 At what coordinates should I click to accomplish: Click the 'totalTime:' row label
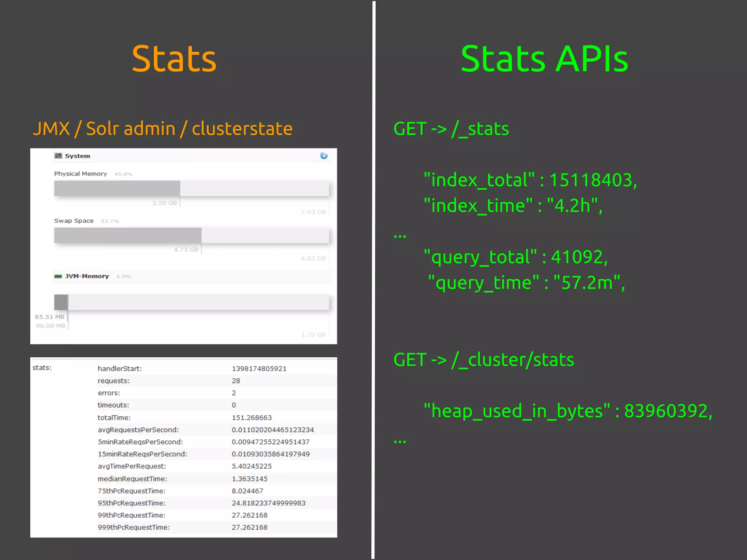[114, 418]
